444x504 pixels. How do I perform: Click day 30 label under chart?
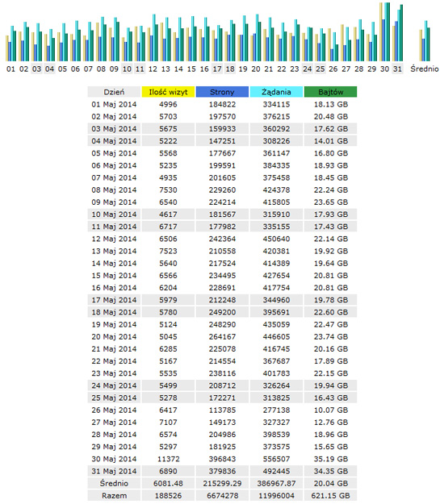(x=384, y=69)
